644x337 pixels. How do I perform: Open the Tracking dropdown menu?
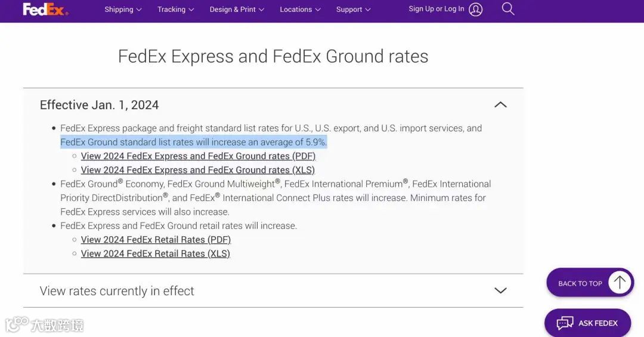(x=175, y=10)
